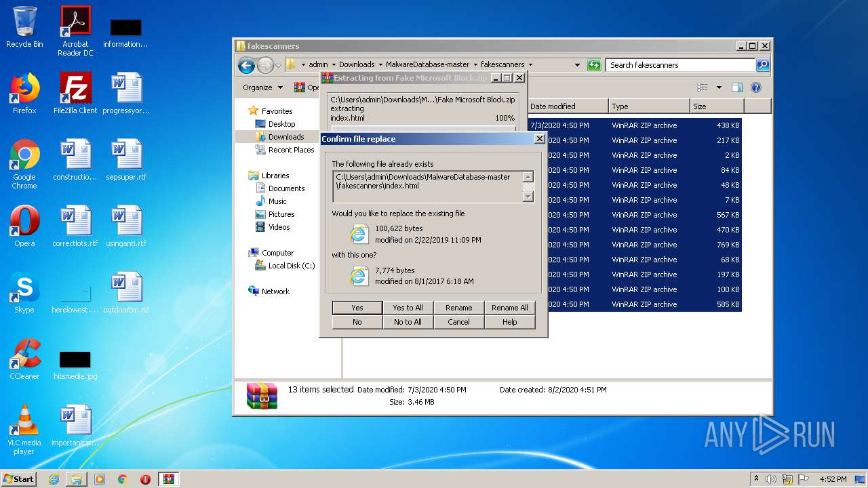This screenshot has width=868, height=488.
Task: Select Computer in navigation pane
Action: coord(277,253)
